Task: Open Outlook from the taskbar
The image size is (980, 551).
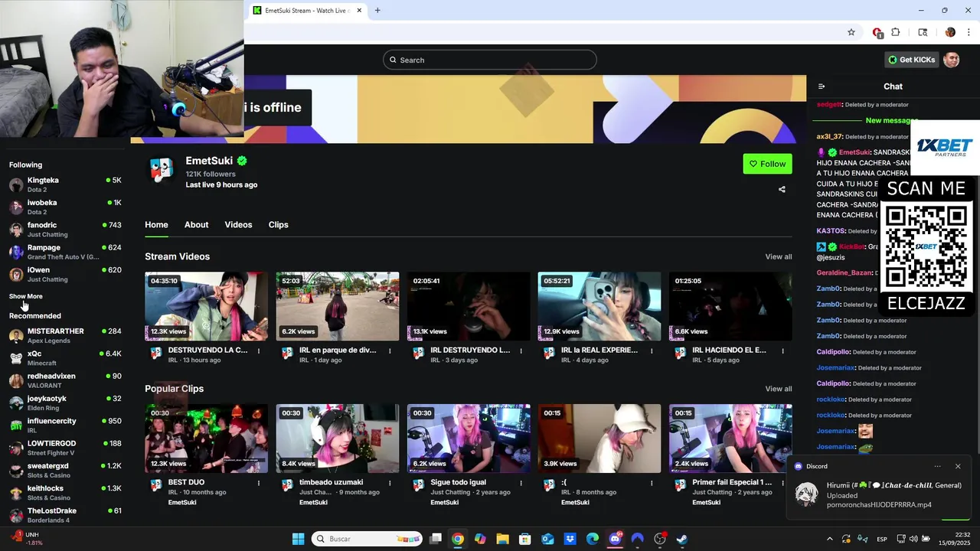Action: [547, 539]
